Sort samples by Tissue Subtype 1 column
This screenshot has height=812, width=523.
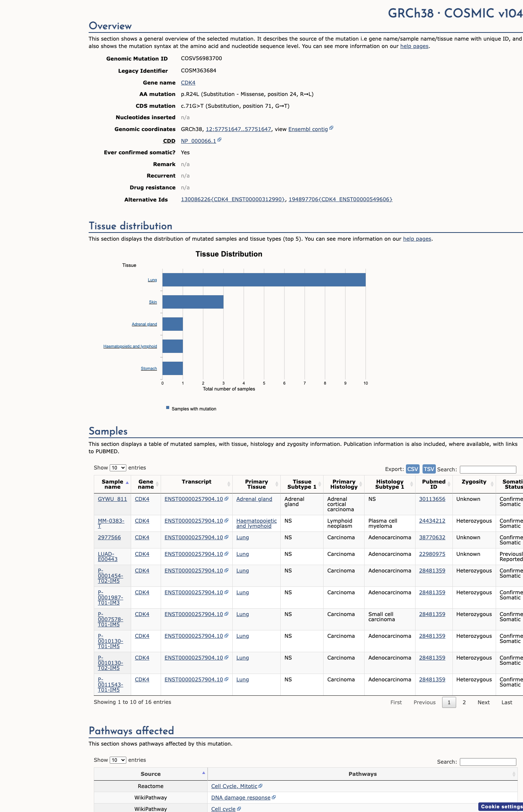[x=302, y=484]
